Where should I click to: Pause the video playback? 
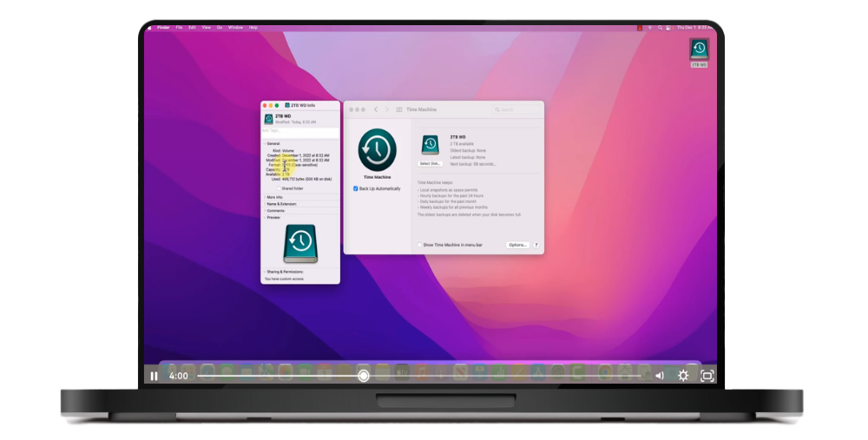[154, 376]
